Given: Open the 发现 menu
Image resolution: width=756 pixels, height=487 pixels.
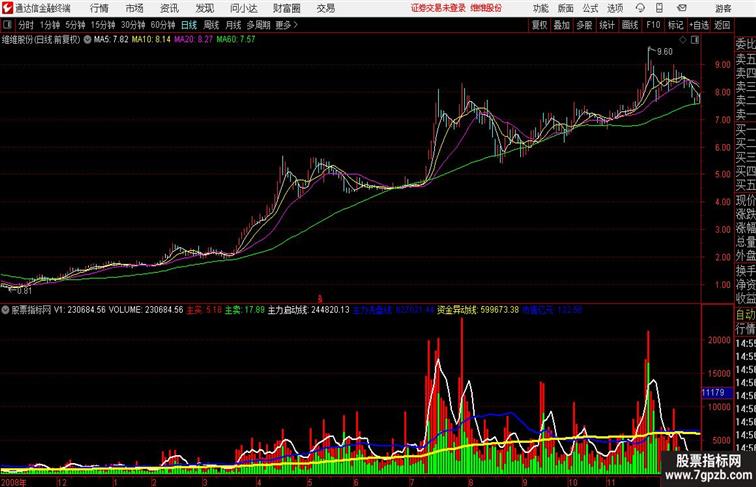Looking at the screenshot, I should point(204,8).
